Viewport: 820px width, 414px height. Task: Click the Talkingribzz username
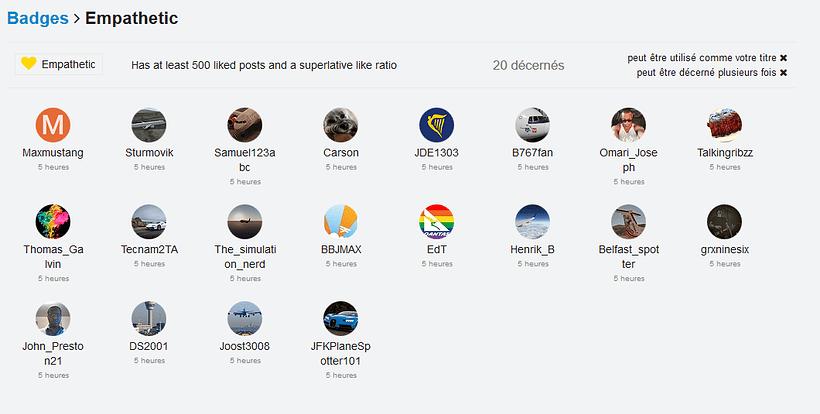tap(725, 153)
